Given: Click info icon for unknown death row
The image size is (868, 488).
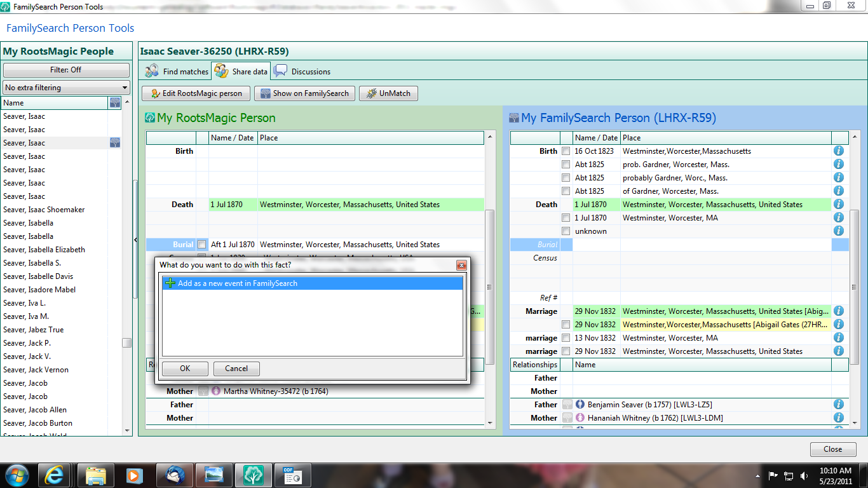Looking at the screenshot, I should 838,231.
